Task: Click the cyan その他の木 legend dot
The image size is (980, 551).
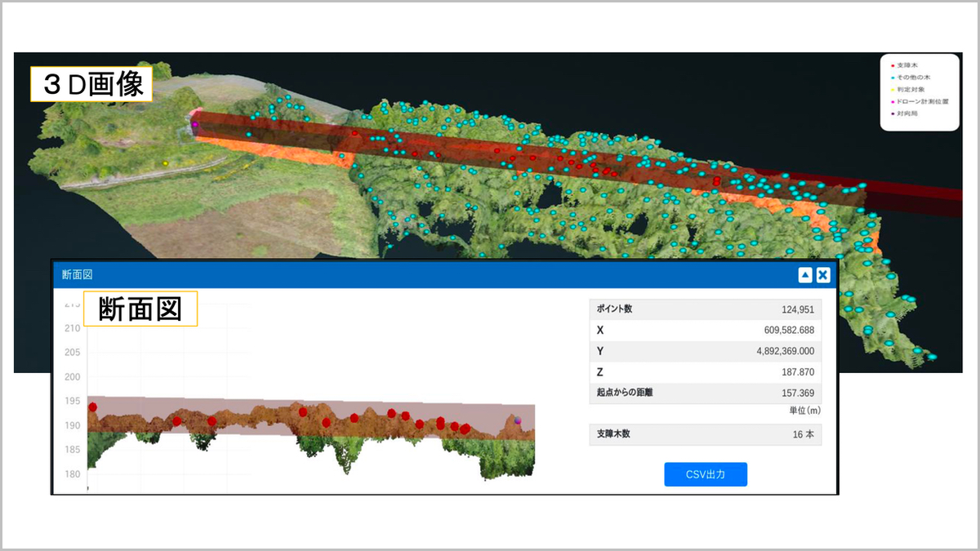Action: pos(892,77)
